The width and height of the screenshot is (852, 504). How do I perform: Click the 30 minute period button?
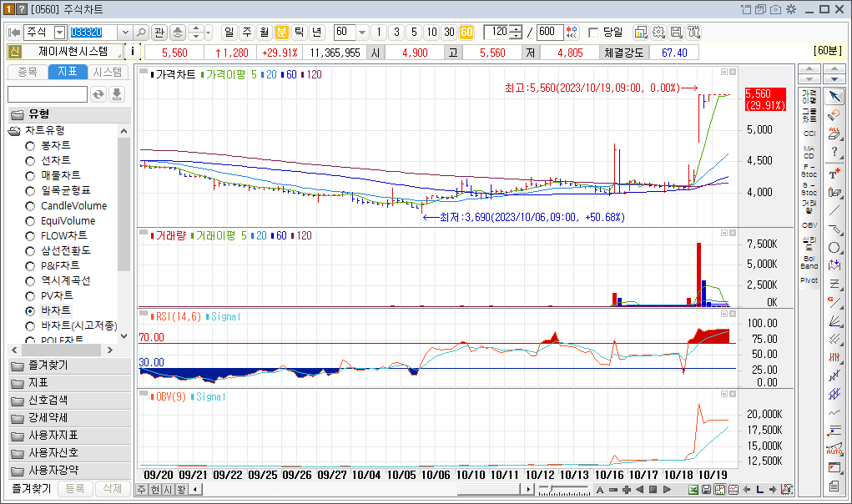(x=449, y=32)
